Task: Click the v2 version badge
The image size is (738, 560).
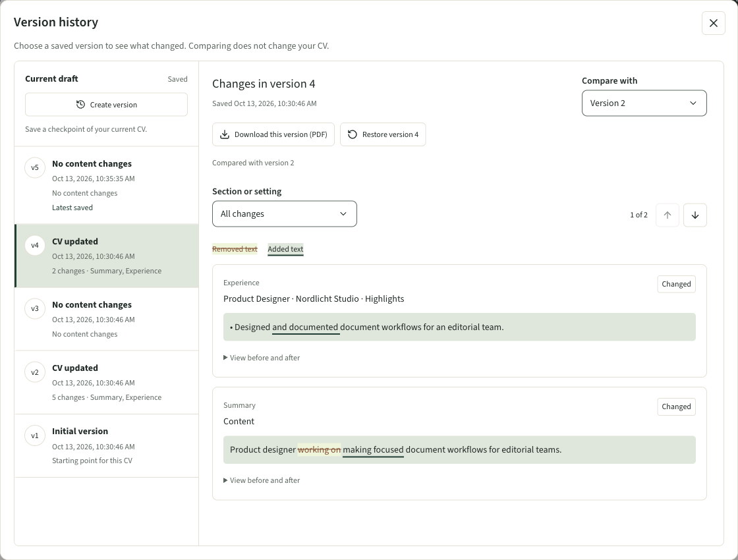Action: coord(35,372)
